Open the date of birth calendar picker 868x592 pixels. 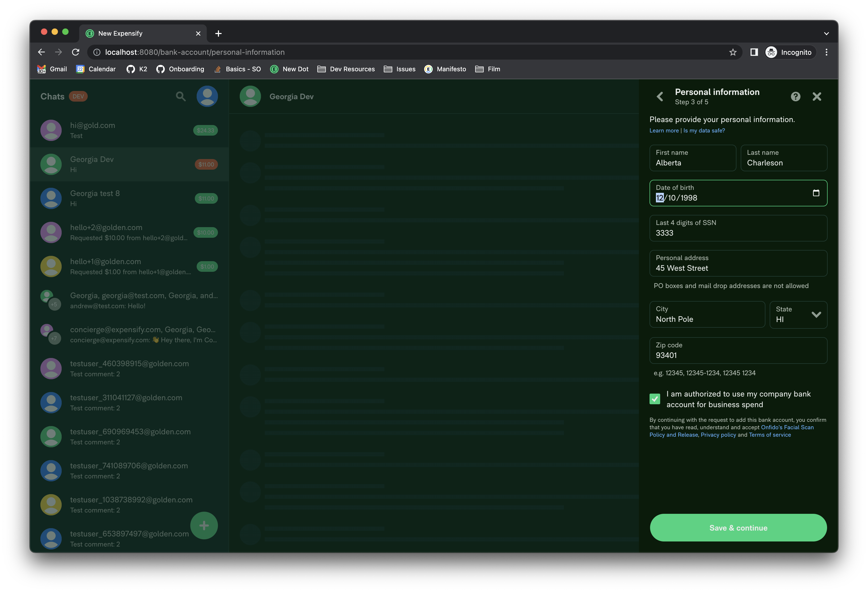point(816,193)
